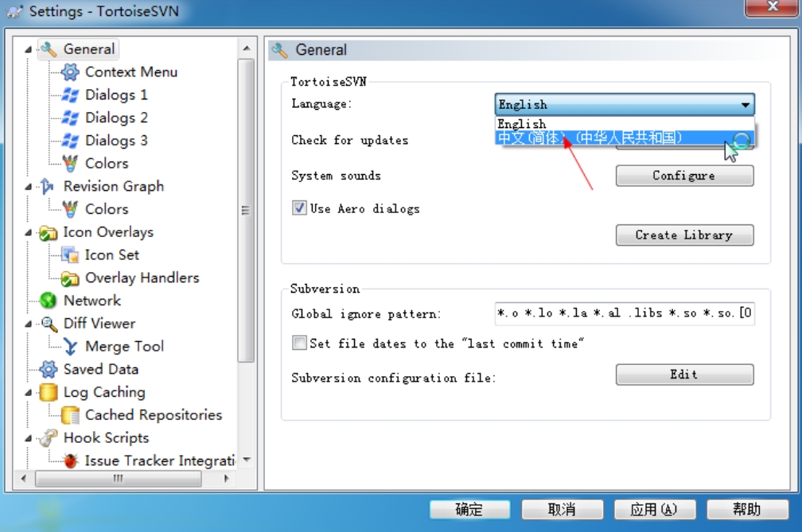The image size is (802, 532).
Task: Click the tree scroll down arrow
Action: [x=247, y=460]
